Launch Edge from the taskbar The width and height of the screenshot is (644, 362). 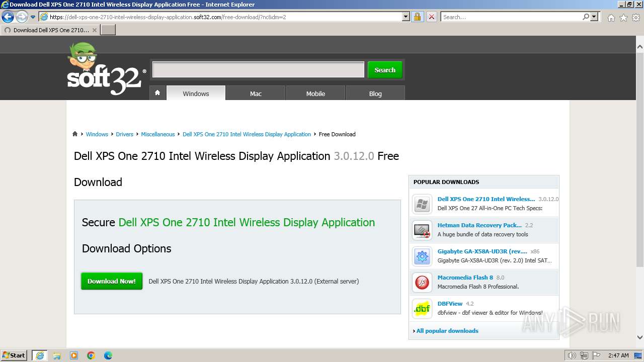(108, 355)
